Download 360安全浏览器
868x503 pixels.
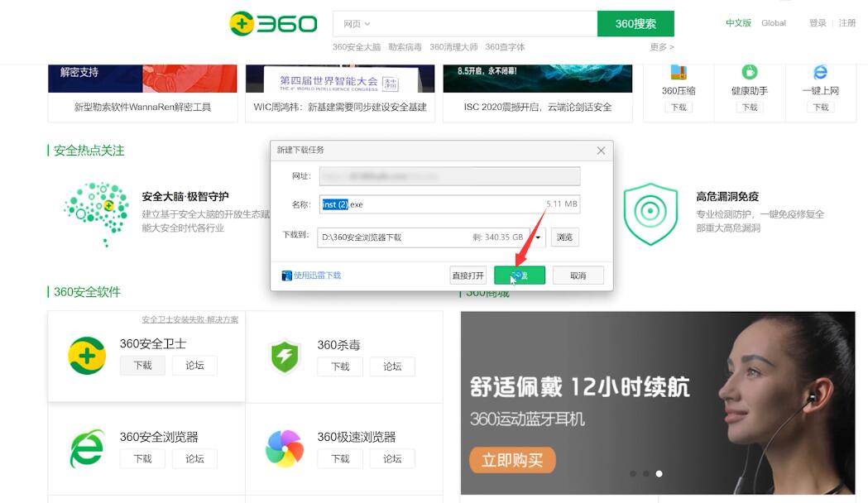pyautogui.click(x=143, y=458)
